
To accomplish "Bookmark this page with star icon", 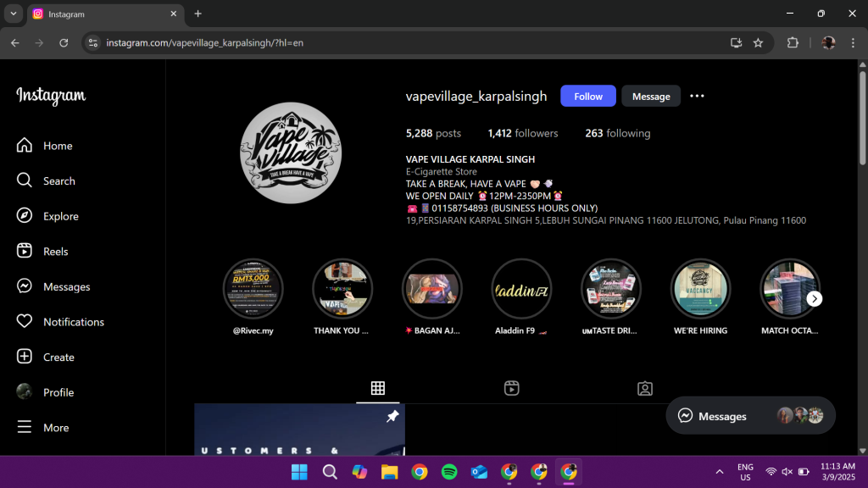I will coord(758,42).
